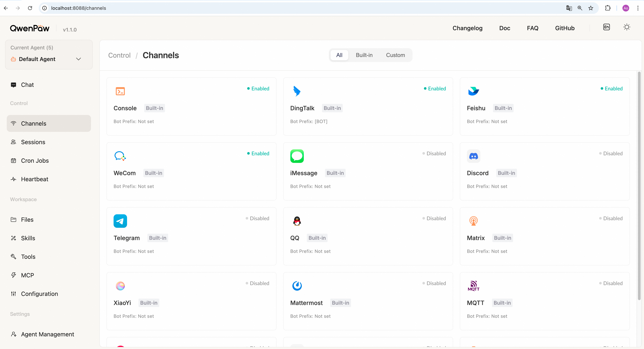Click the Console channel terminal icon
644x349 pixels.
coord(120,91)
